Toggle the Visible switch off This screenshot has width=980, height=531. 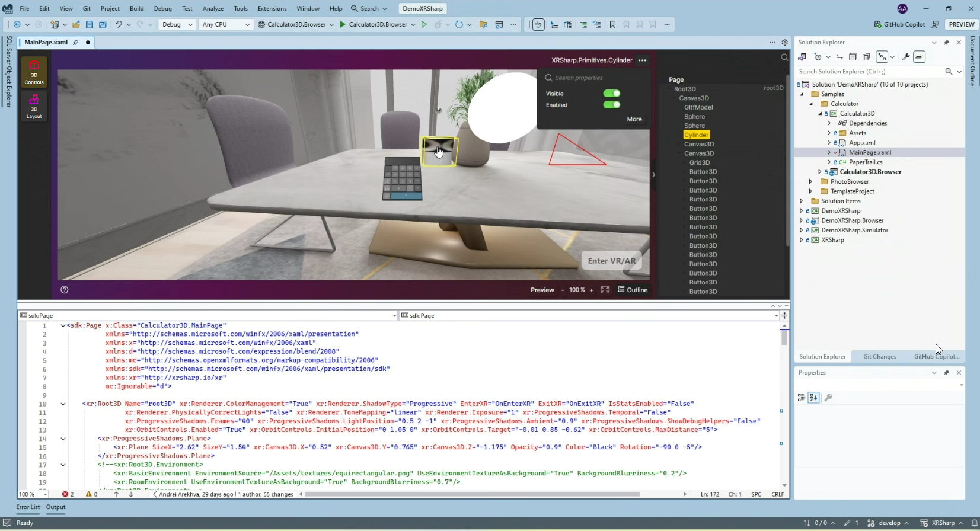click(611, 94)
